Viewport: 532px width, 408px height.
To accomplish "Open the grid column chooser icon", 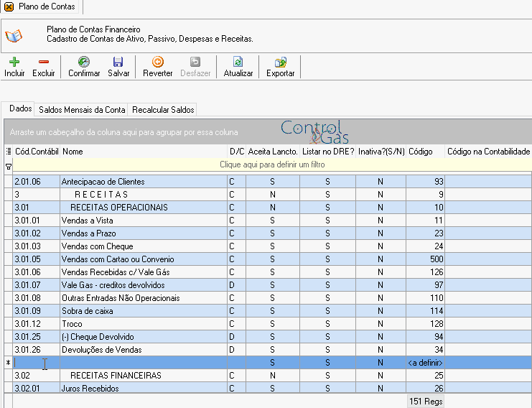I will tap(9, 152).
